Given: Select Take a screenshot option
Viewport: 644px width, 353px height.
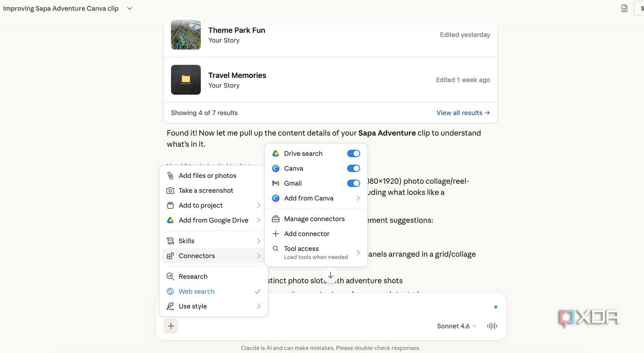Looking at the screenshot, I should pyautogui.click(x=206, y=190).
